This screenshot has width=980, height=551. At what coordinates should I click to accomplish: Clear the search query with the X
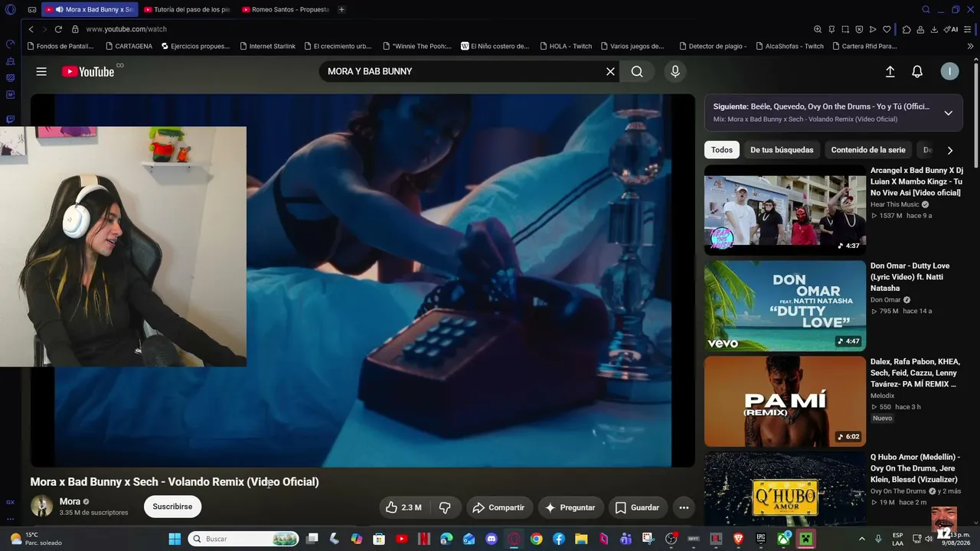(610, 71)
